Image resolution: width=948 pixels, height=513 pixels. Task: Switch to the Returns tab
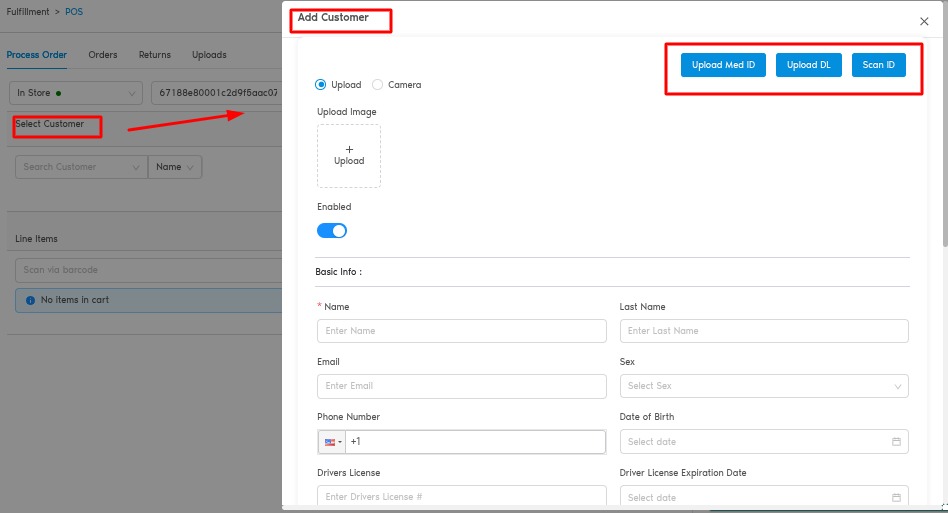[x=155, y=54]
